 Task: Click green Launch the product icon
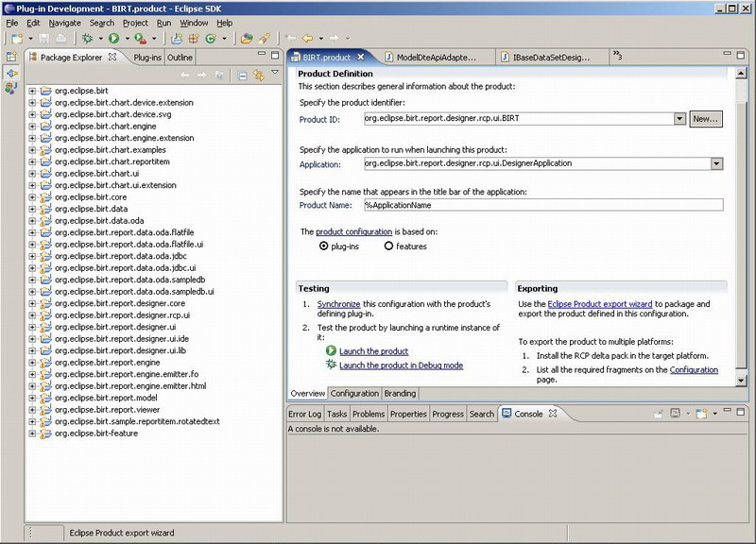point(331,350)
